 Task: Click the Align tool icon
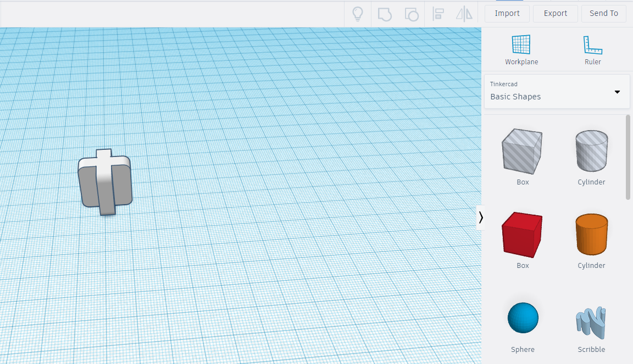[x=438, y=14]
